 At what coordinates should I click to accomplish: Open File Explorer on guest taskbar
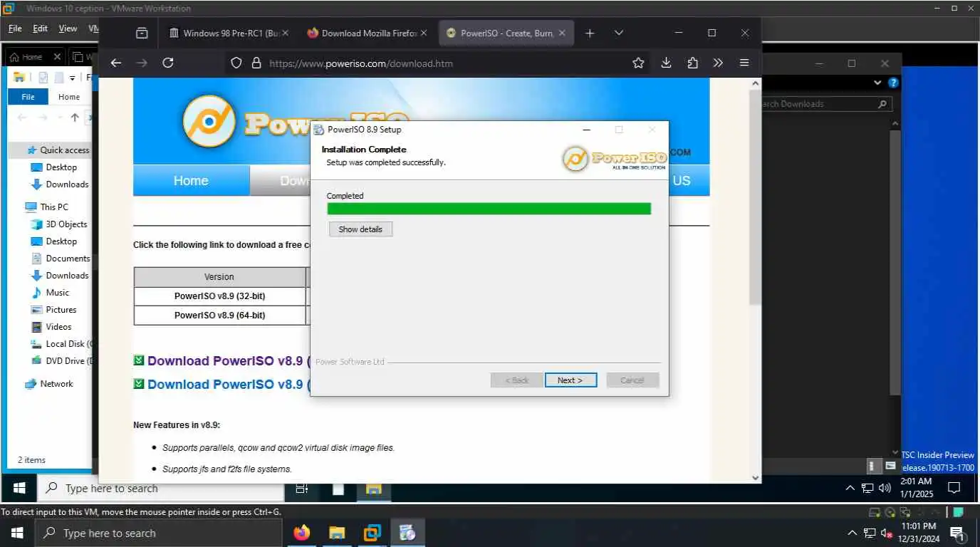point(373,489)
